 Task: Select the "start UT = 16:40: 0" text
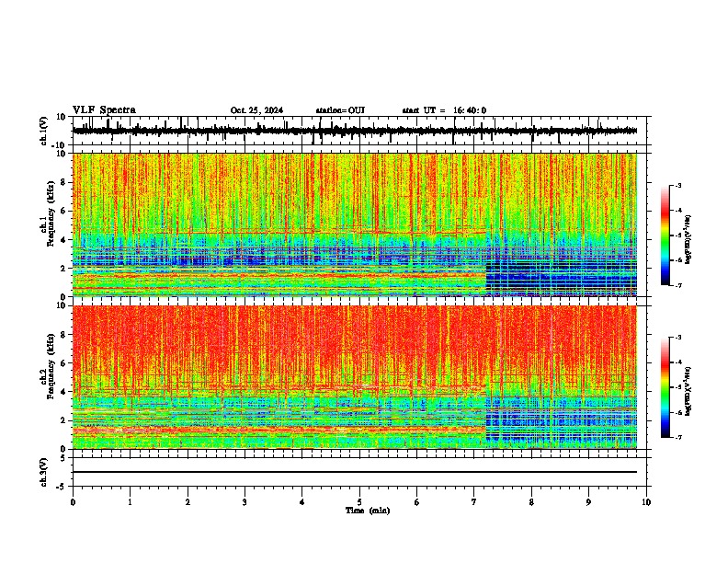point(444,110)
